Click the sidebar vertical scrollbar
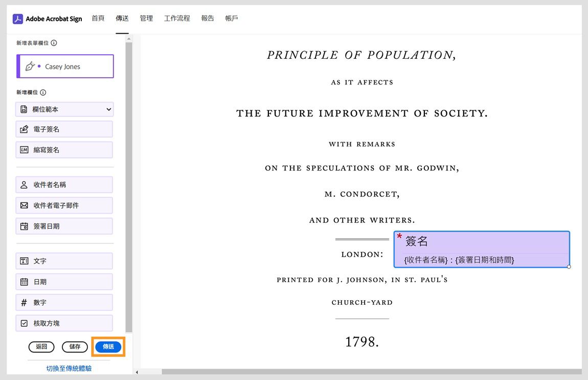This screenshot has width=588, height=380. point(129,187)
